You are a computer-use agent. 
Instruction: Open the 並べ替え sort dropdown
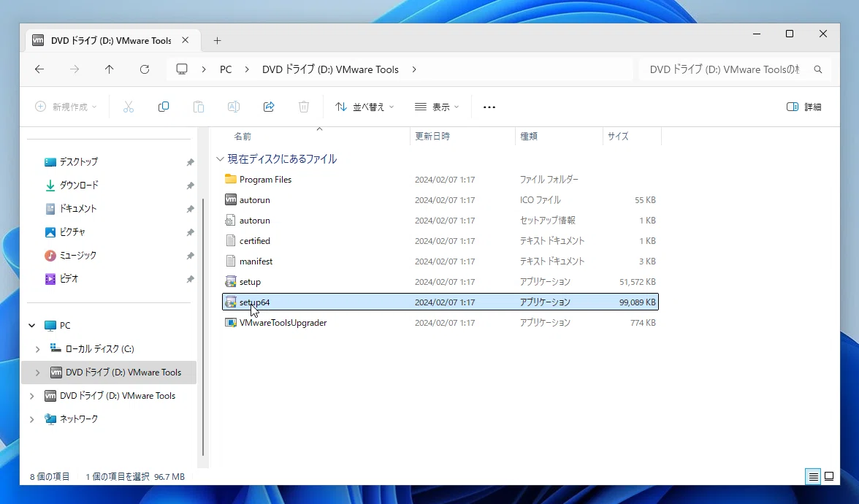365,107
